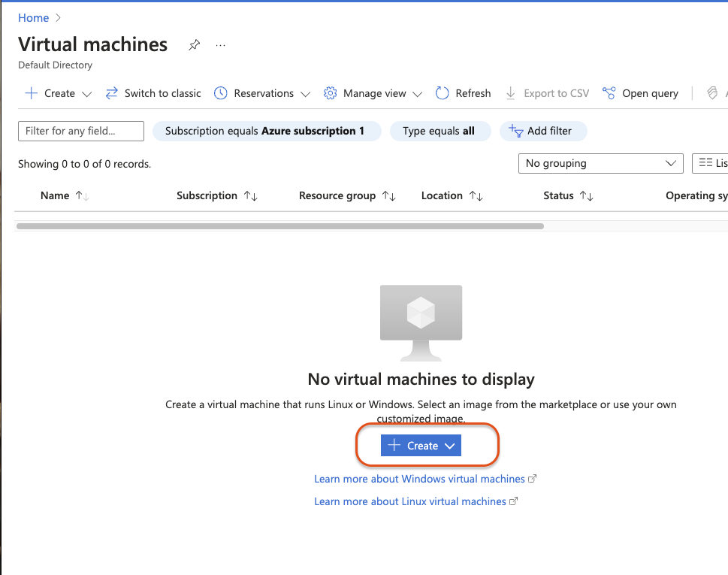
Task: Click the Resource group column header
Action: coord(337,195)
